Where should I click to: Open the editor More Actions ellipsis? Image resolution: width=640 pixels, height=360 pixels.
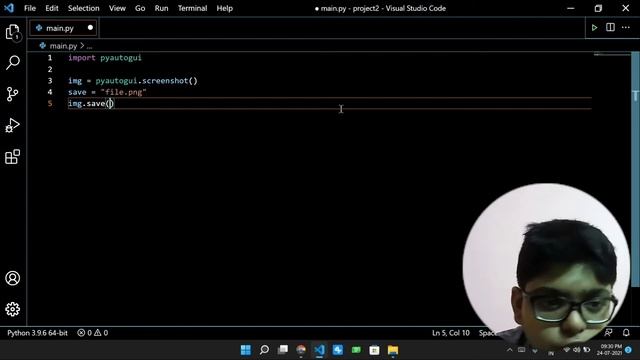tap(626, 27)
